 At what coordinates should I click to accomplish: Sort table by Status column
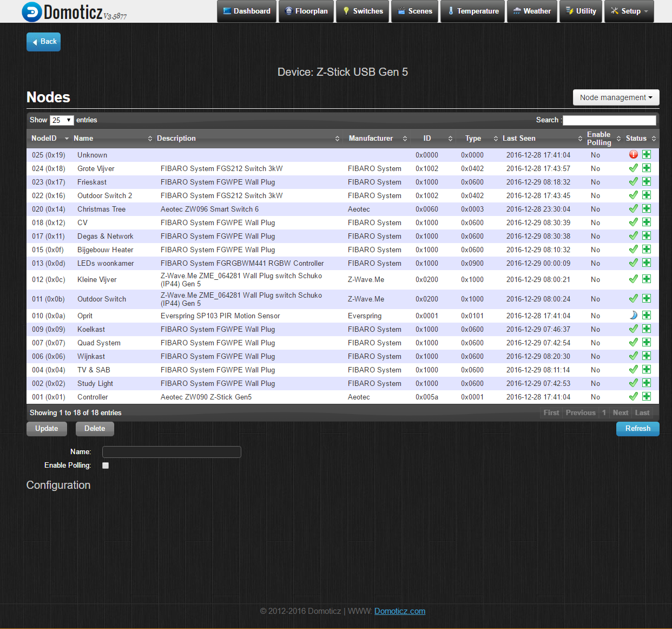click(641, 139)
